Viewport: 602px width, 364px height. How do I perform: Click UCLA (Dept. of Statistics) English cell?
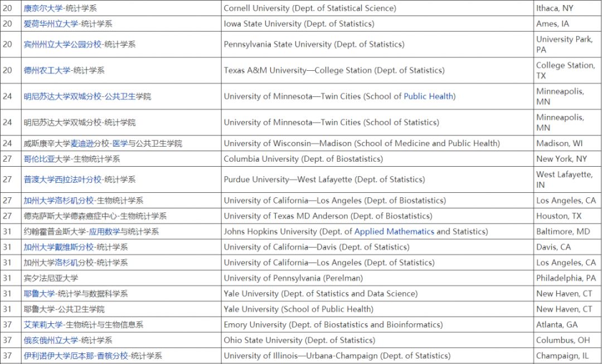click(x=377, y=263)
